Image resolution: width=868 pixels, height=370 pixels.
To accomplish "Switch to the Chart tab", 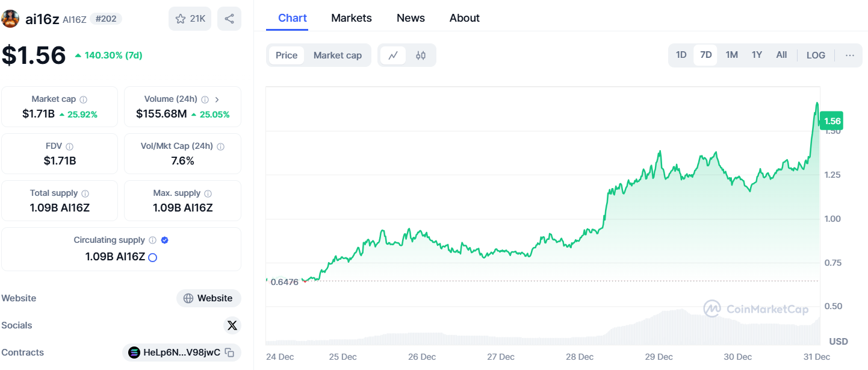I will click(293, 18).
